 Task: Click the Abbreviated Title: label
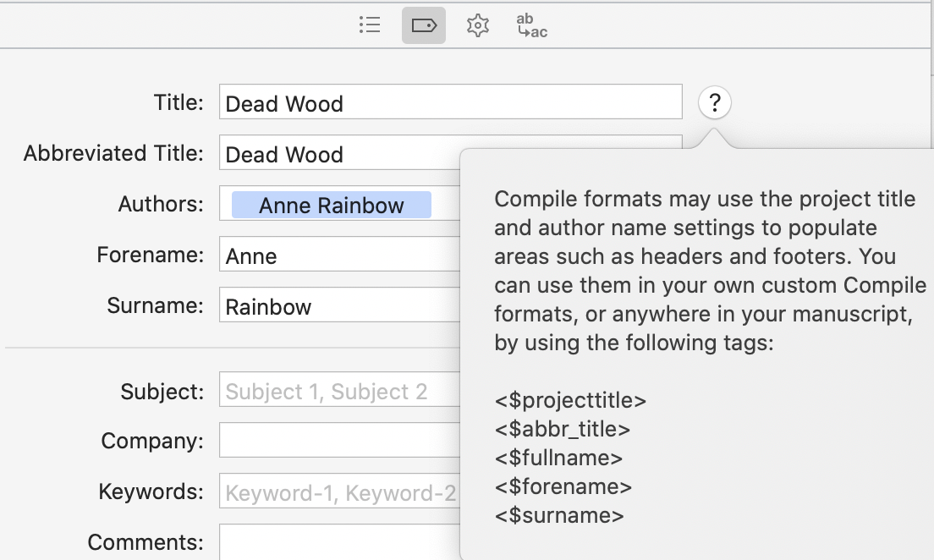point(113,153)
